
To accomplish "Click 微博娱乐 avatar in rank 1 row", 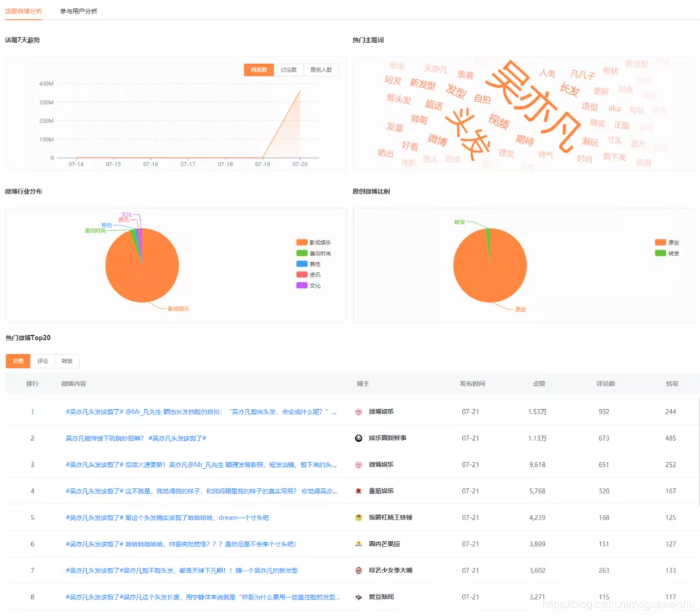I will pyautogui.click(x=358, y=412).
